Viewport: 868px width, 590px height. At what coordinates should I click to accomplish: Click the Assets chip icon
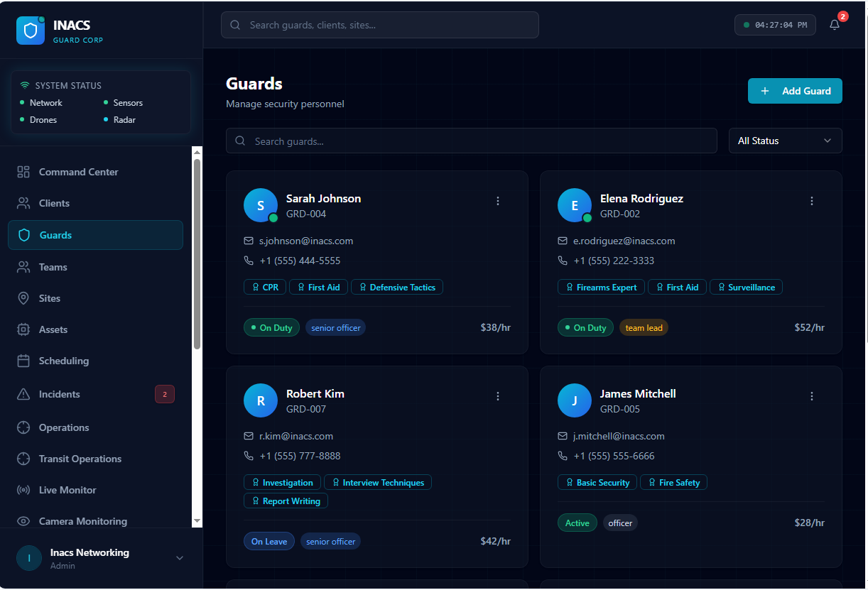point(23,329)
